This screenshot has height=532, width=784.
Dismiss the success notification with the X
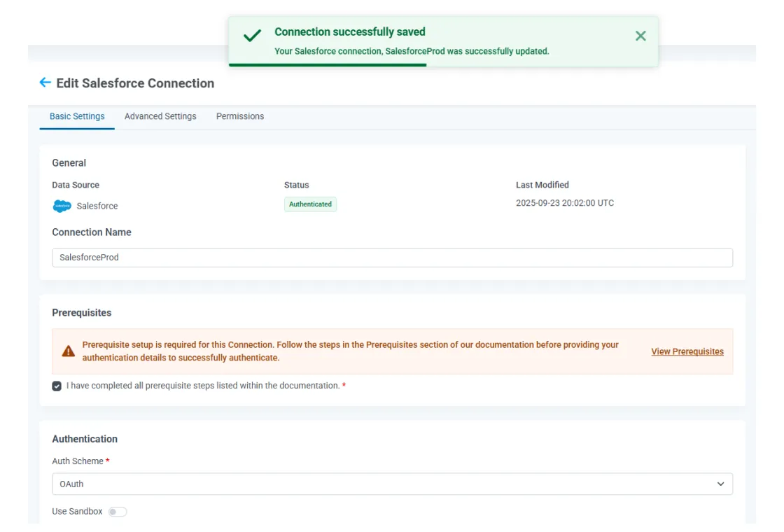coord(640,36)
